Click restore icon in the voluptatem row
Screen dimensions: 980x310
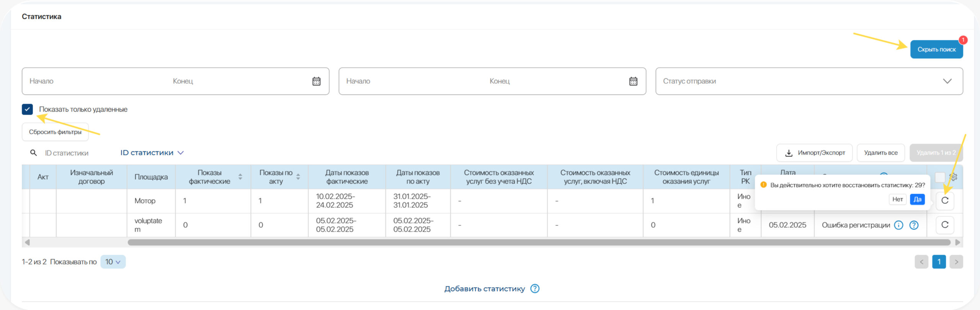click(944, 225)
